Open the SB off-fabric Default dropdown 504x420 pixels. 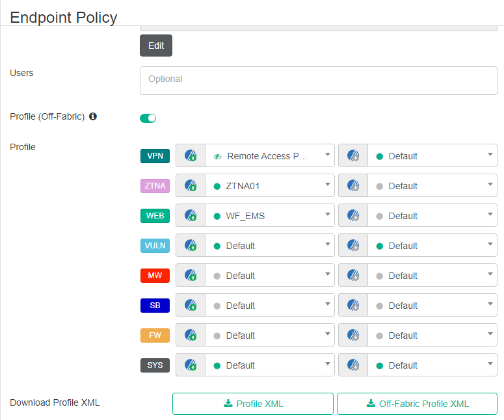[x=432, y=305]
